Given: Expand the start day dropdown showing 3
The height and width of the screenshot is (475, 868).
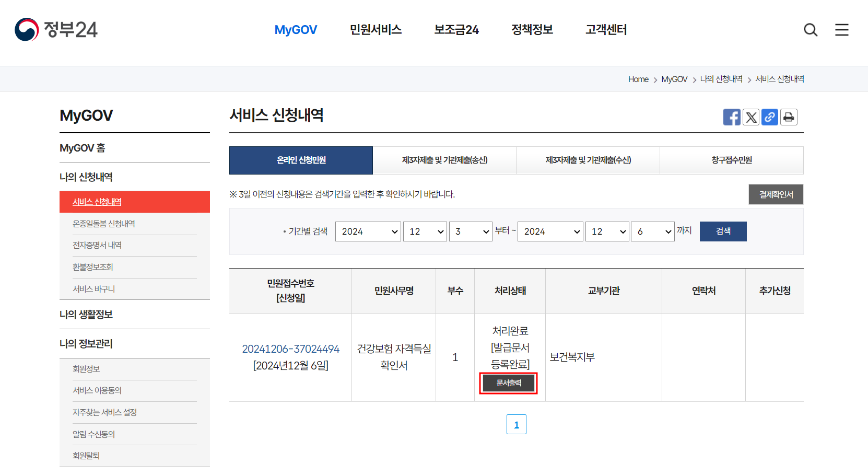Looking at the screenshot, I should (x=471, y=231).
